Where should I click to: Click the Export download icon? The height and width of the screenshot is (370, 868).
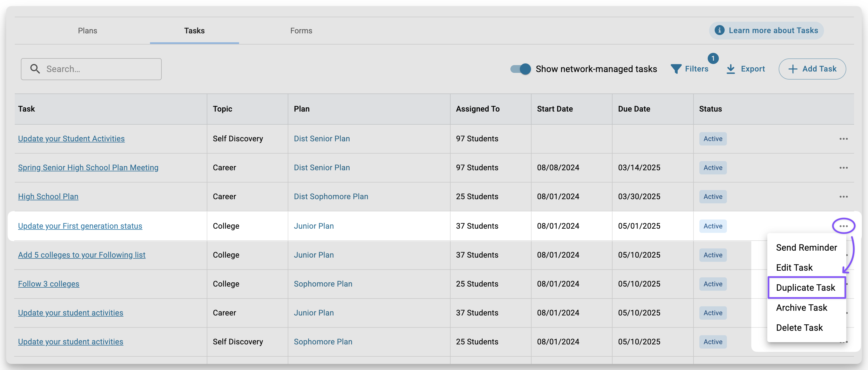click(x=731, y=69)
